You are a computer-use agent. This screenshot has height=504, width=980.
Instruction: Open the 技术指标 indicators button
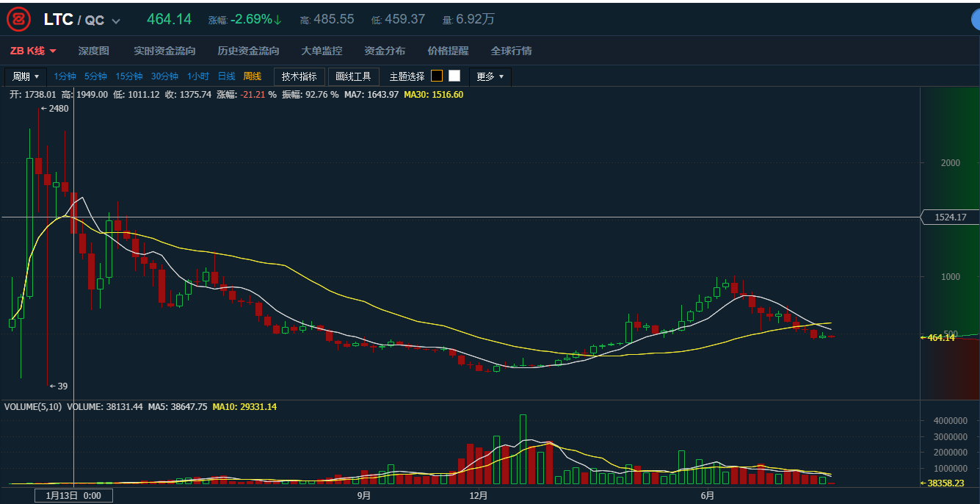pyautogui.click(x=300, y=76)
